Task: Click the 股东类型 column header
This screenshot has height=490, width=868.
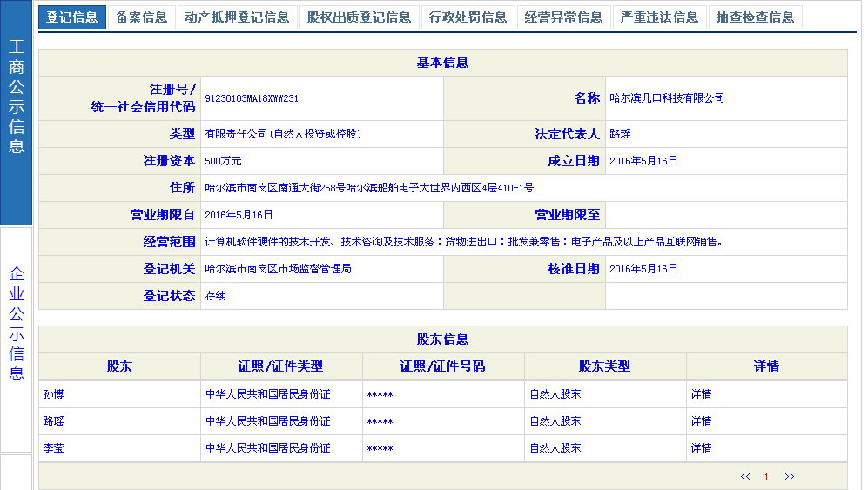Action: pos(604,366)
